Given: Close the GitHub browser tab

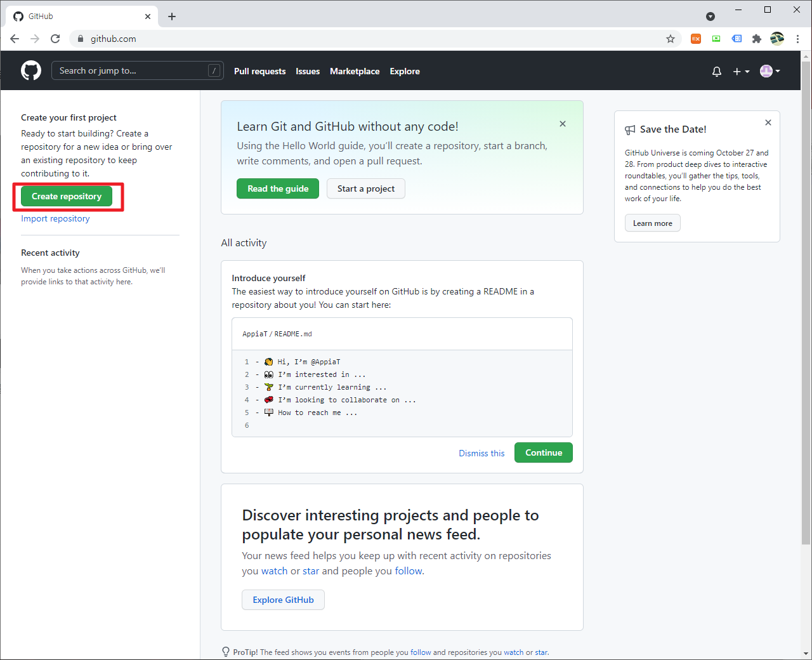Looking at the screenshot, I should 148,16.
